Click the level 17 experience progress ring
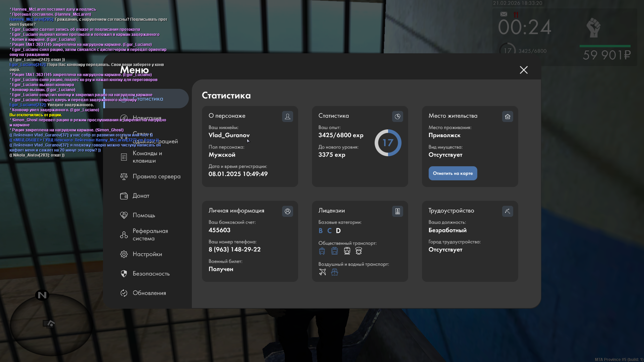 tap(388, 143)
